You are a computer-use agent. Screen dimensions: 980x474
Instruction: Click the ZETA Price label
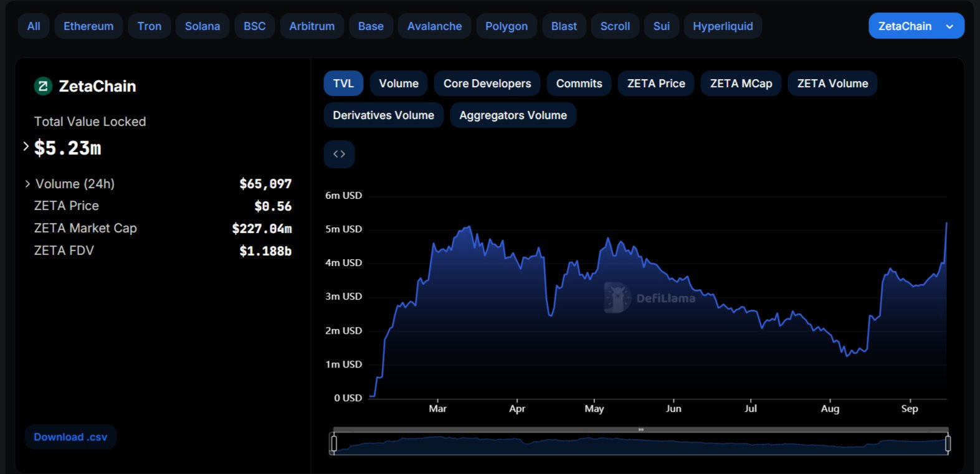(66, 206)
